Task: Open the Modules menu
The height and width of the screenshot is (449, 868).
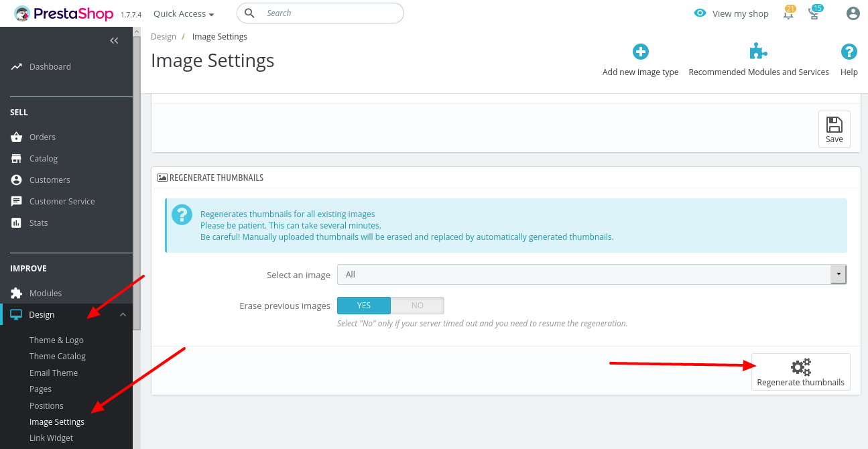Action: (x=46, y=294)
